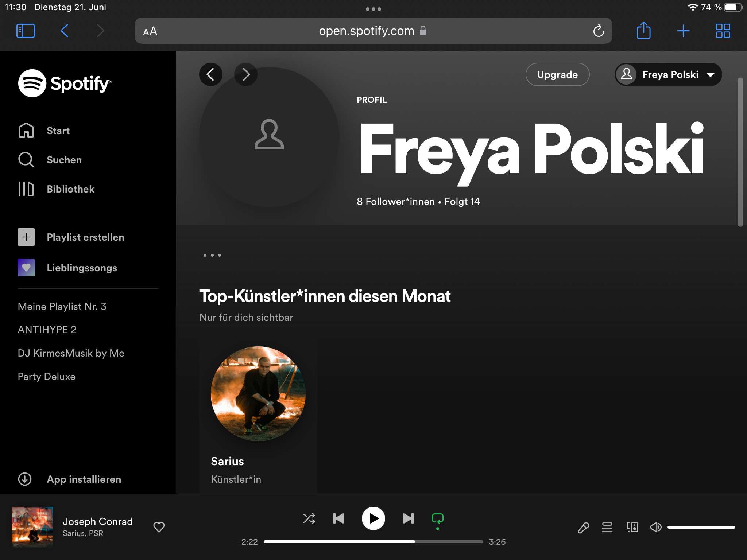Open the lyrics microphone icon
This screenshot has width=747, height=560.
[x=583, y=528]
